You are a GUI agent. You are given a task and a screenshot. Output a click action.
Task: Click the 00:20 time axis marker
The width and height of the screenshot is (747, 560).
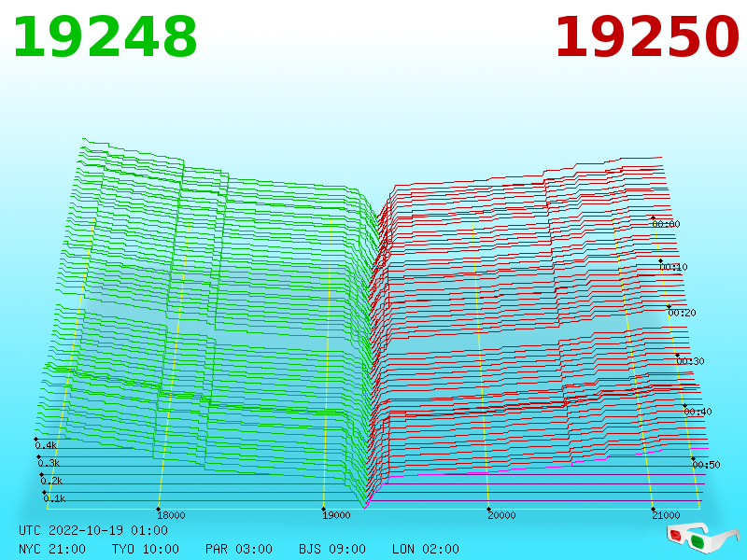point(683,313)
